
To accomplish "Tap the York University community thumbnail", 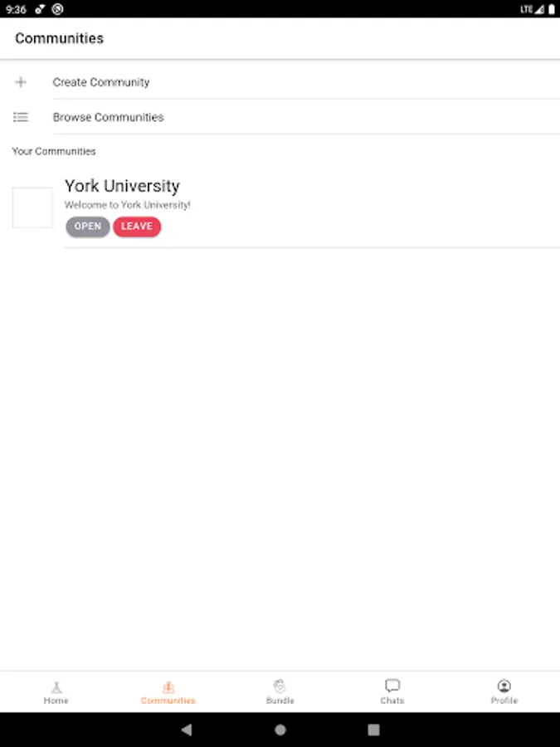I will point(32,207).
